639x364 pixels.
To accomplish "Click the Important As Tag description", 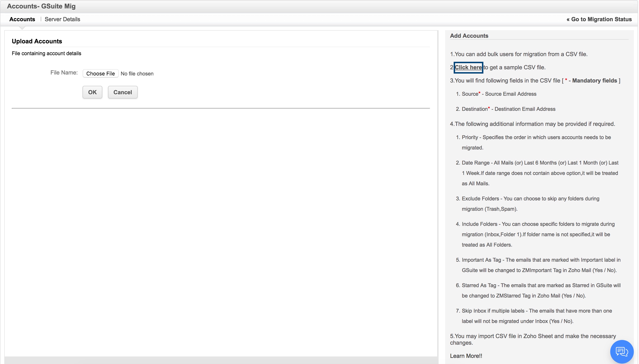I will click(x=541, y=265).
